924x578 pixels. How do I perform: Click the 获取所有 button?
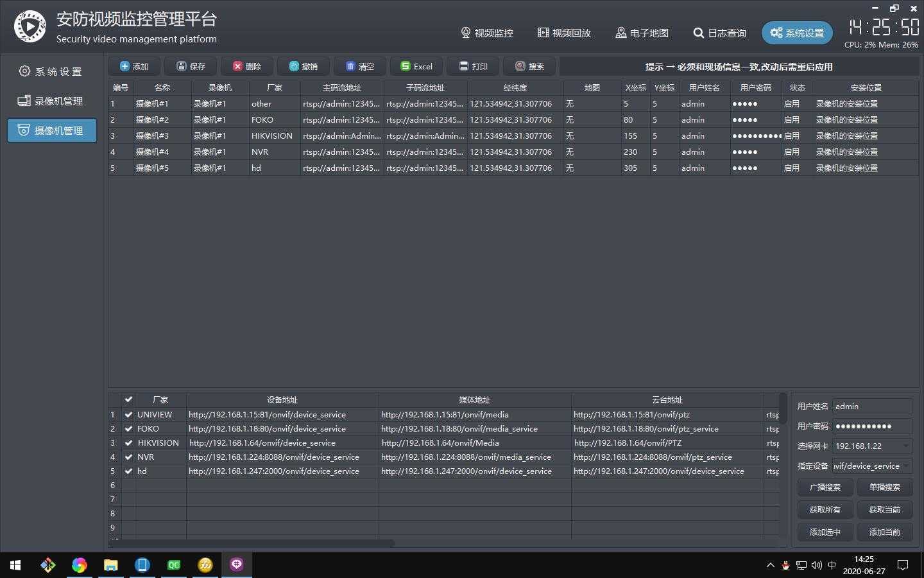tap(825, 510)
